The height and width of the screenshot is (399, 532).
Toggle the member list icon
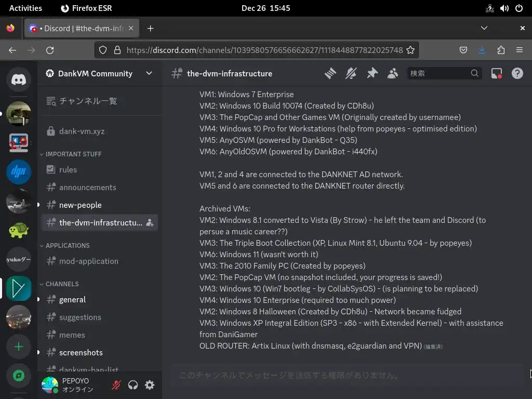[393, 73]
